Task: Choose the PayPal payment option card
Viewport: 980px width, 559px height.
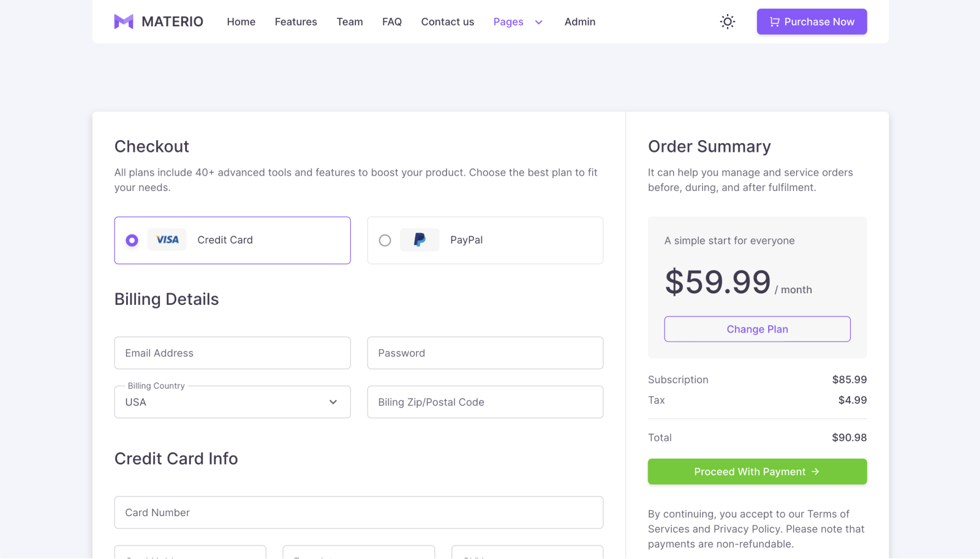Action: tap(485, 241)
